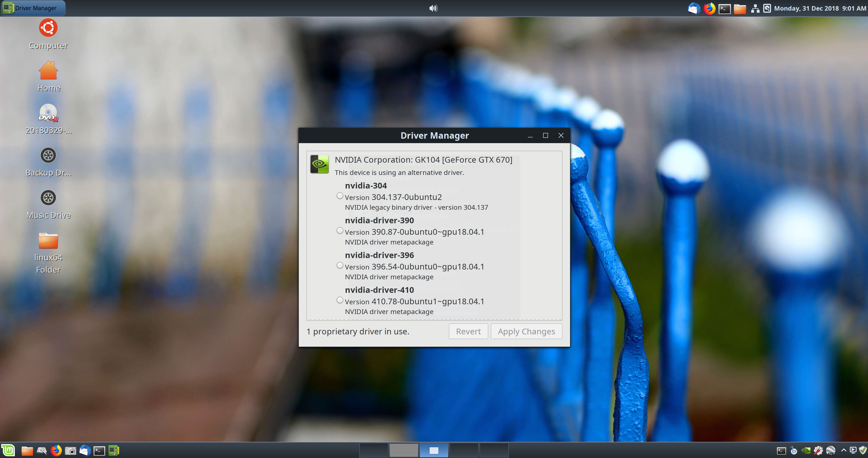This screenshot has width=868, height=458.
Task: Click the disk usage icon in top panel
Action: 767,8
